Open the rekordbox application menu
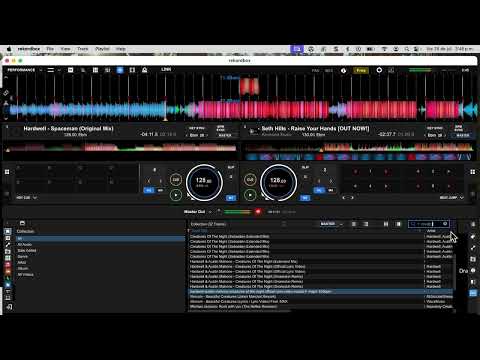 pos(29,49)
